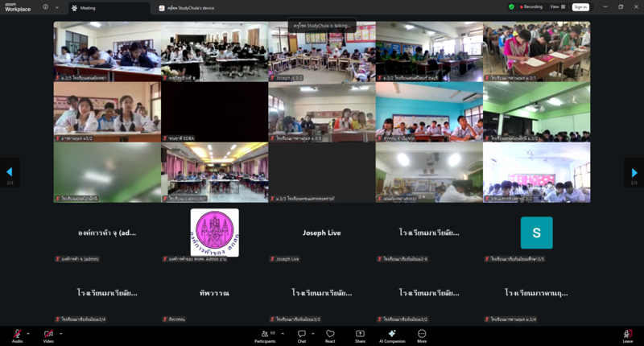Image resolution: width=644 pixels, height=346 pixels.
Task: Select the blurry green camera video tile
Action: point(107,172)
